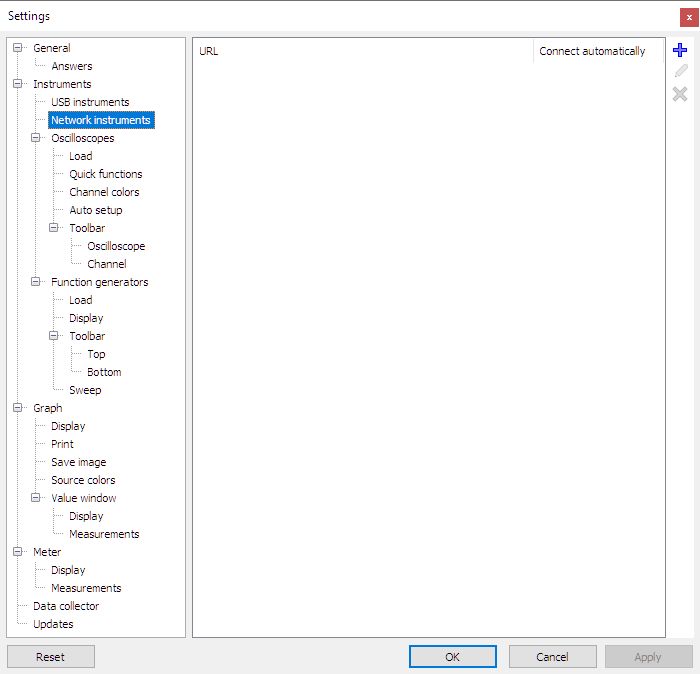The image size is (700, 674).
Task: Click the Apply button
Action: (648, 657)
